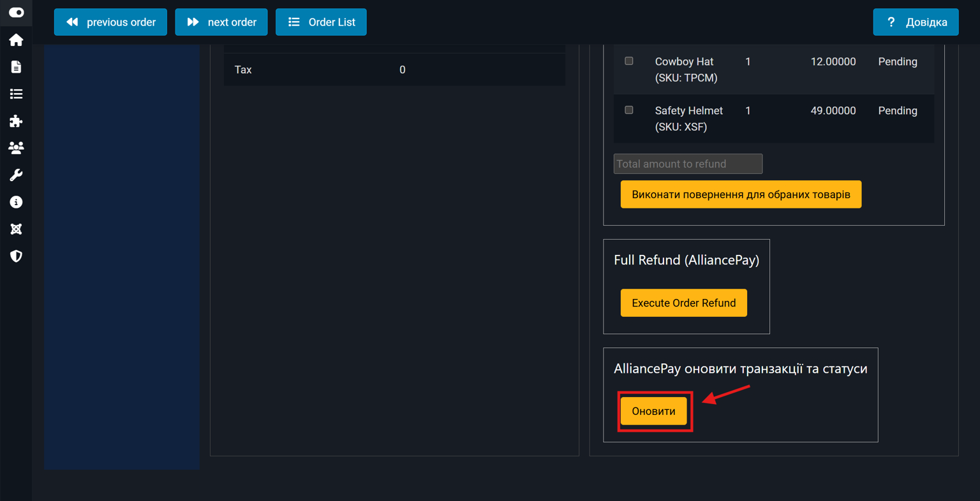Open the Components puzzle piece icon

tap(16, 121)
